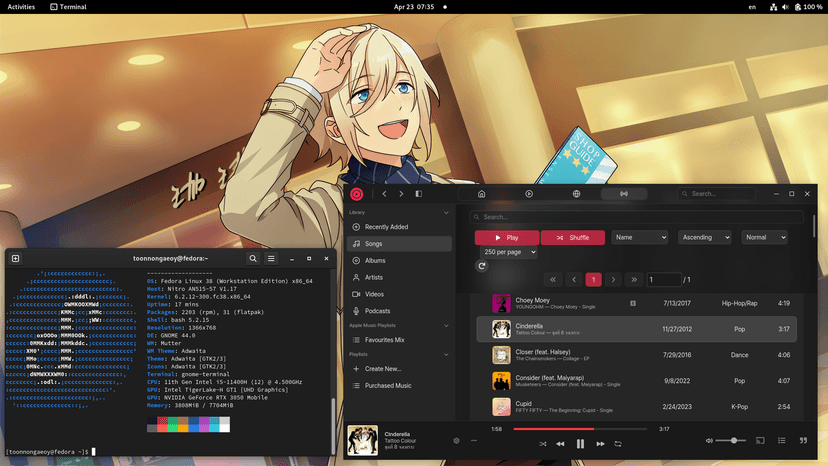The image size is (828, 466).
Task: Open Favourites Mix playlist in sidebar
Action: point(385,340)
